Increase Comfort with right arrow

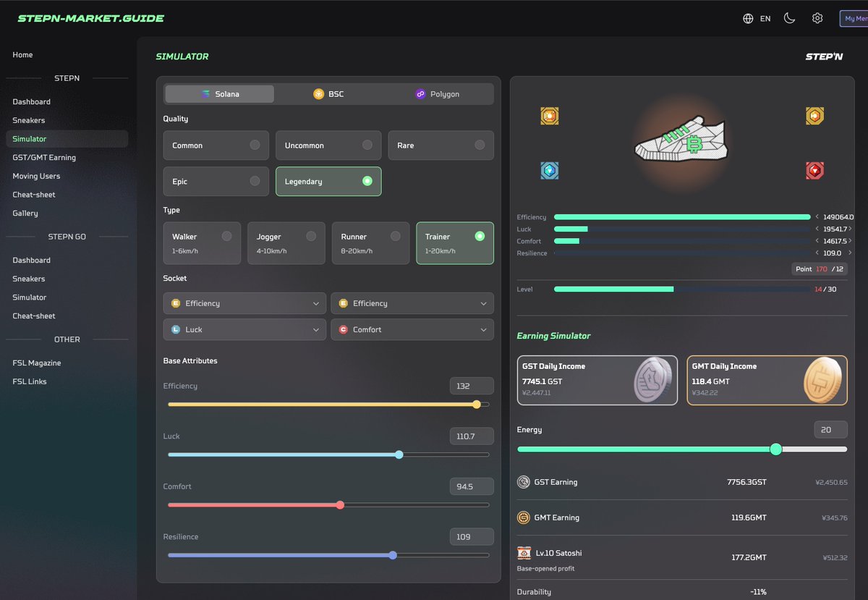click(x=851, y=241)
